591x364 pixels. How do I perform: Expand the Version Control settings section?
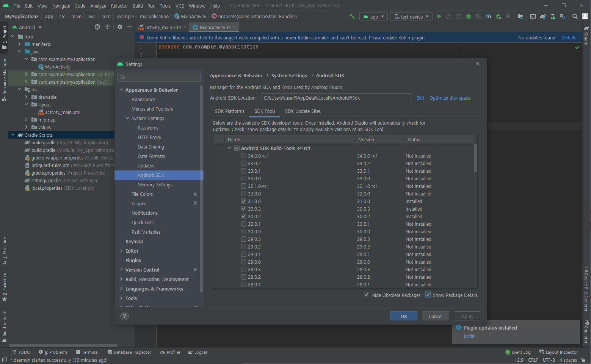tap(121, 270)
